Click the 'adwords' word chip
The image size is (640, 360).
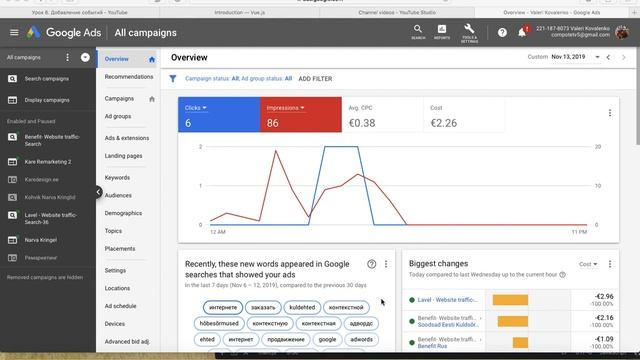[361, 340]
